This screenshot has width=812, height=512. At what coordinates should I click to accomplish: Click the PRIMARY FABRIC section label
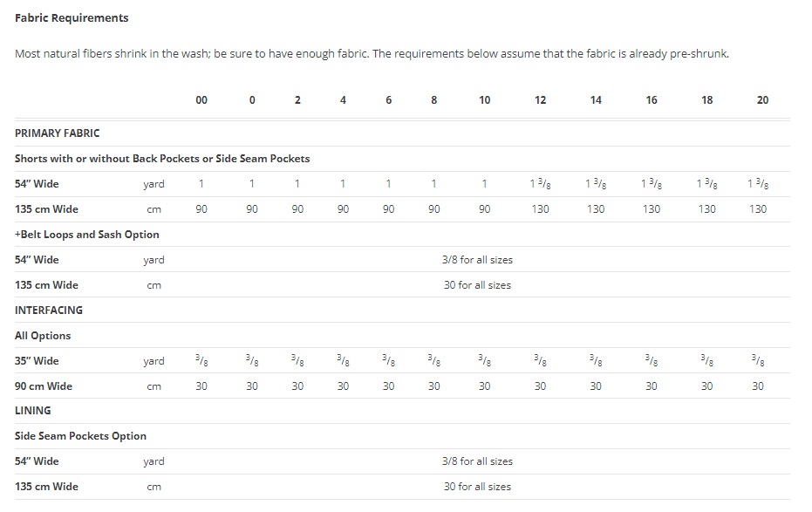(x=58, y=133)
